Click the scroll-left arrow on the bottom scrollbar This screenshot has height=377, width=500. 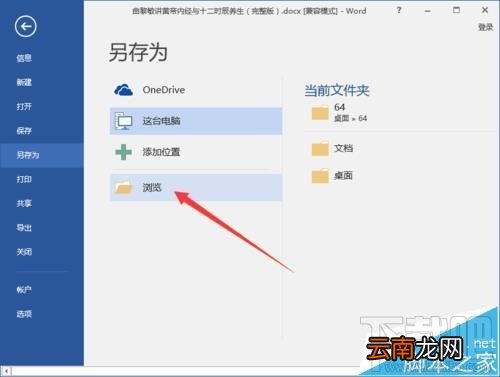click(x=6, y=371)
